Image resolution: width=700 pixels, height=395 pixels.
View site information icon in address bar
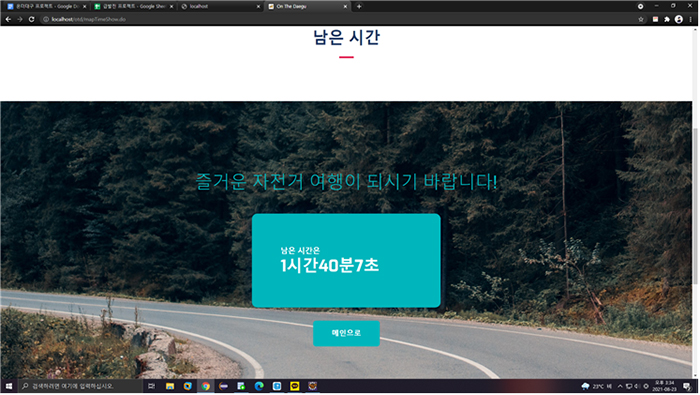click(46, 19)
